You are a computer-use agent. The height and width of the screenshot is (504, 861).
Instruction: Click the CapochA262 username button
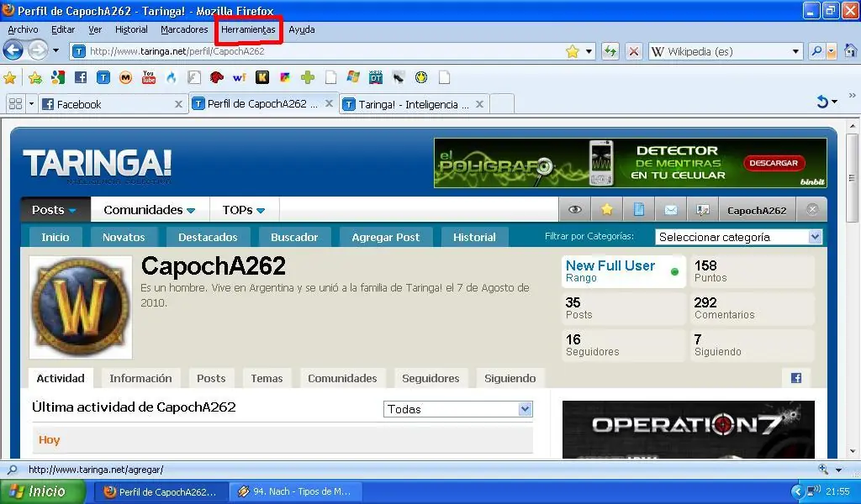point(757,210)
